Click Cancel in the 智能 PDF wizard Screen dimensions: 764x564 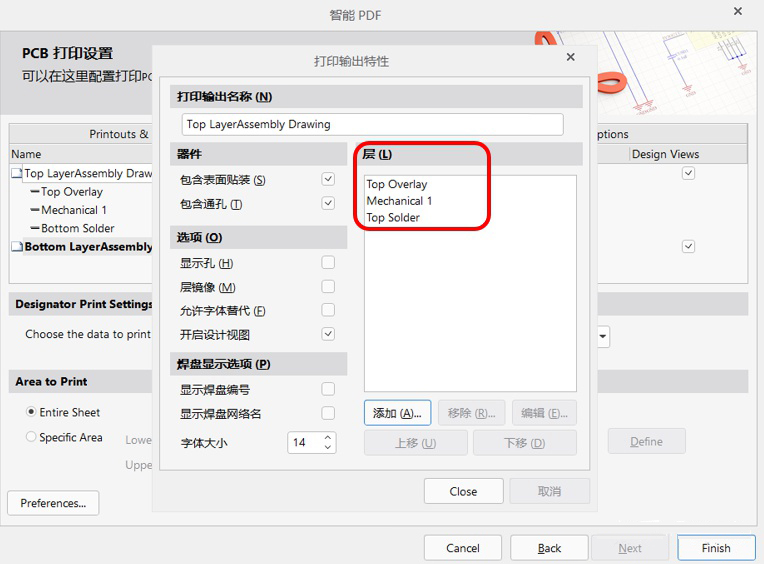pos(463,548)
